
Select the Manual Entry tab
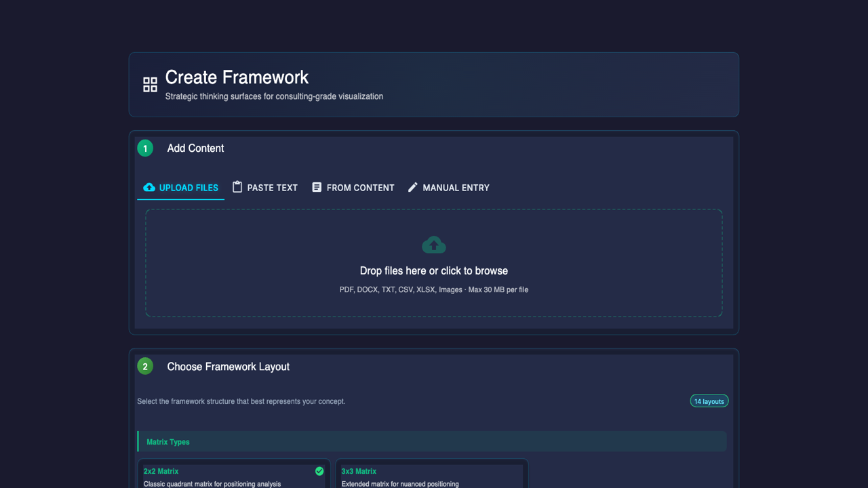click(448, 188)
